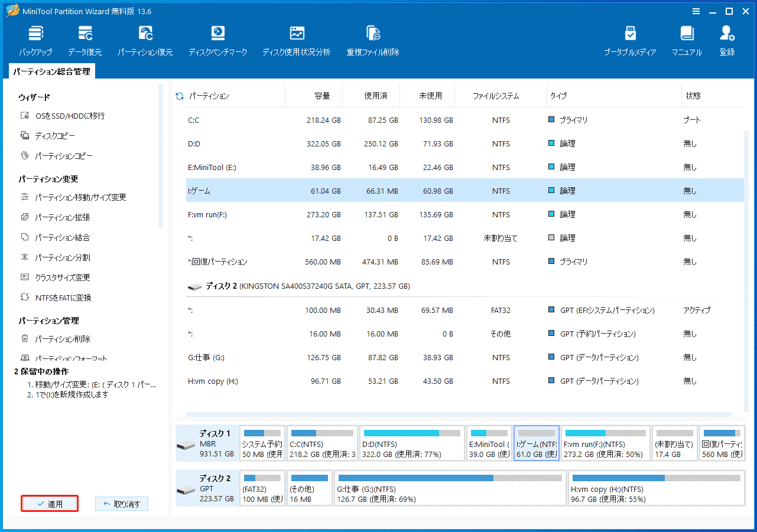Viewport: 757px width, 532px height.
Task: Select the D:D partition row
Action: (x=464, y=143)
